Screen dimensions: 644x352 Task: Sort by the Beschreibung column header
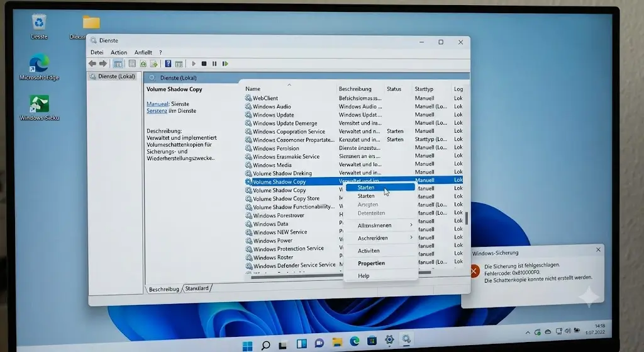pyautogui.click(x=355, y=88)
